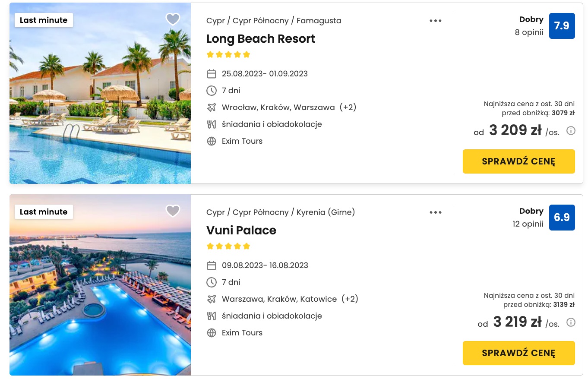Add Long Beach Resort to favorites heart
Viewport: 588px width, 379px height.
(x=173, y=19)
